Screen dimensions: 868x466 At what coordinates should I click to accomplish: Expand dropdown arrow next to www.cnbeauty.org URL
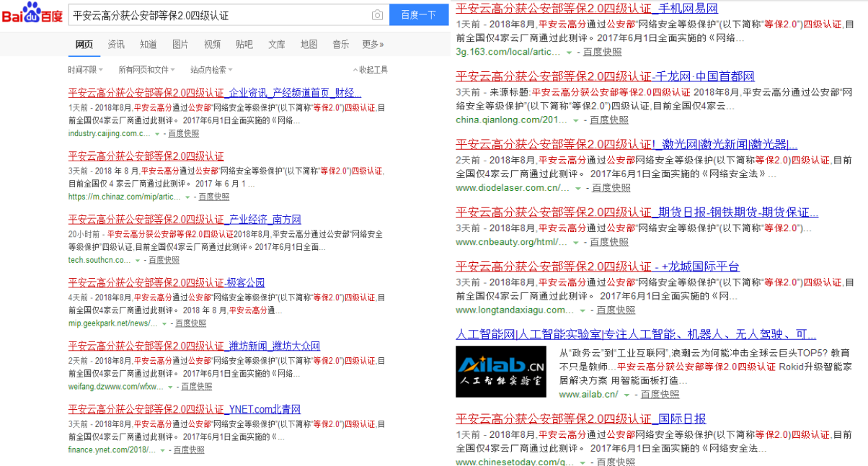click(576, 243)
